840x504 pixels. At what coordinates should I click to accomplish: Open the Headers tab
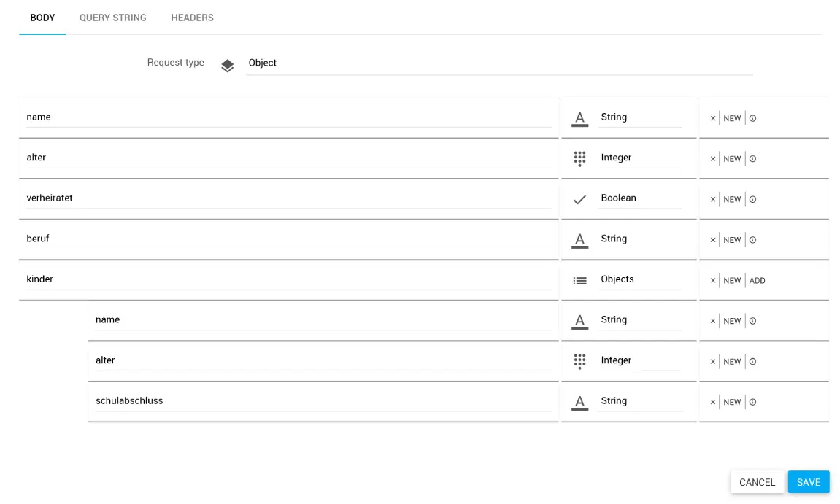point(192,18)
